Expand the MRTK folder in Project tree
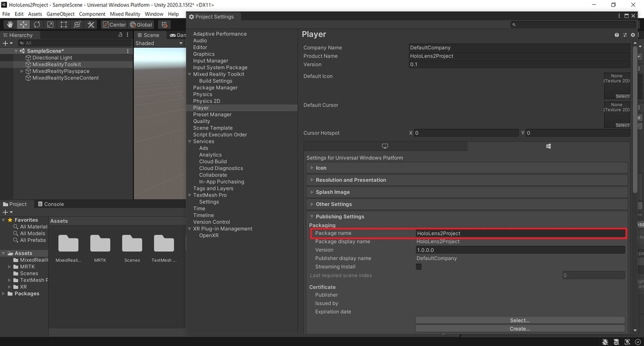 pyautogui.click(x=10, y=266)
